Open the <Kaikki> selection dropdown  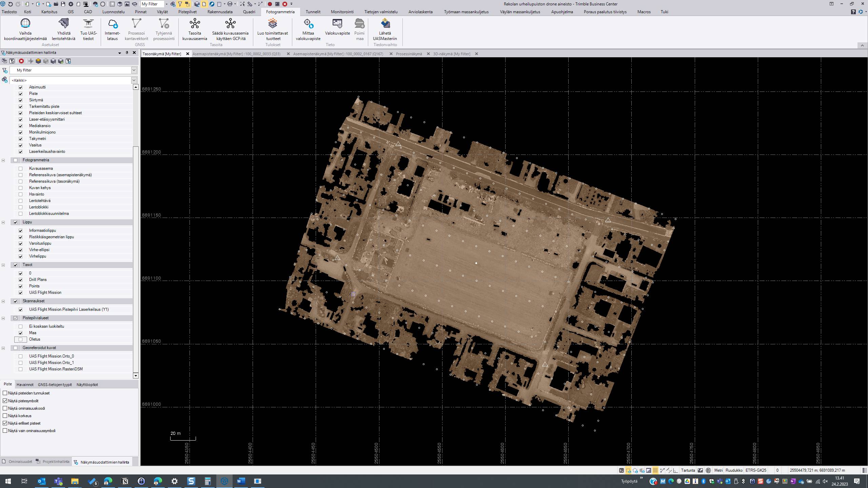click(134, 80)
